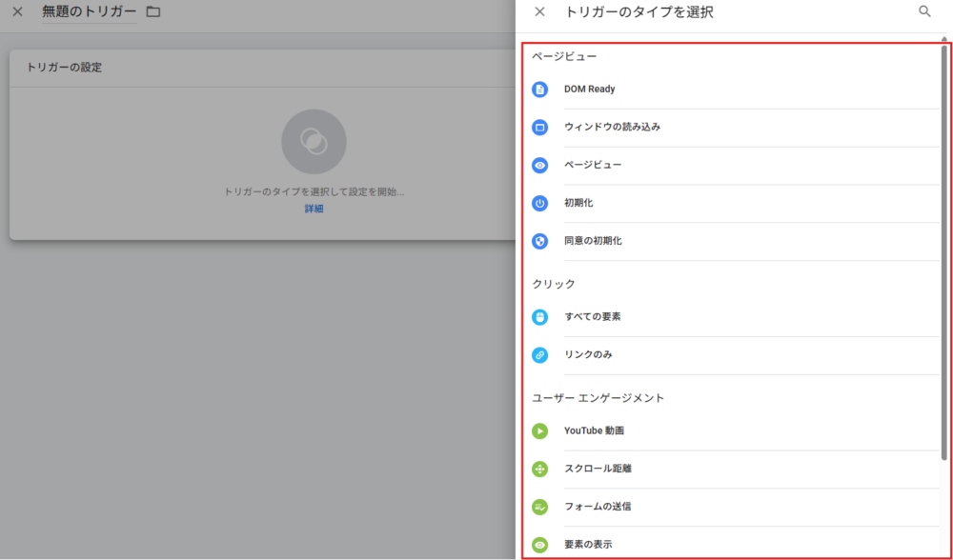The width and height of the screenshot is (953, 560).
Task: Close the 無題のトリガー editor
Action: point(17,12)
